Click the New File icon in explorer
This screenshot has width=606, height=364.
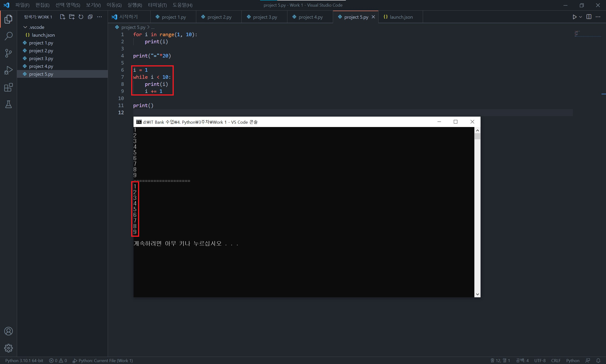tap(62, 17)
